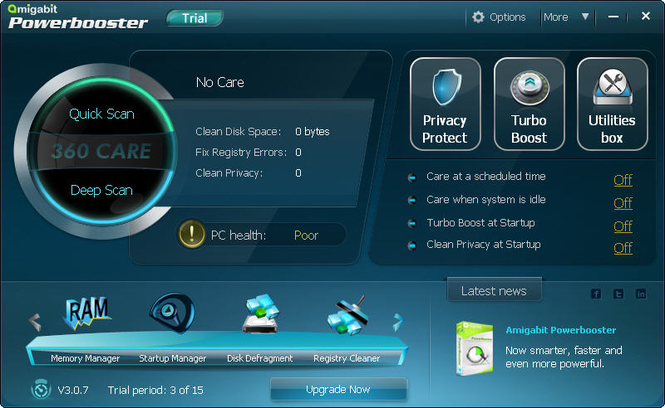The image size is (665, 408).
Task: Start a Quick Scan
Action: 102,114
